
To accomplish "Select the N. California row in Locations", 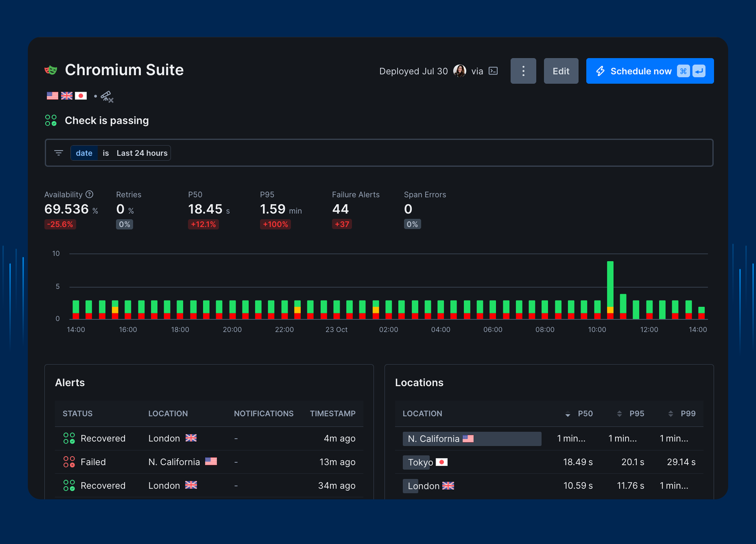I will (472, 439).
